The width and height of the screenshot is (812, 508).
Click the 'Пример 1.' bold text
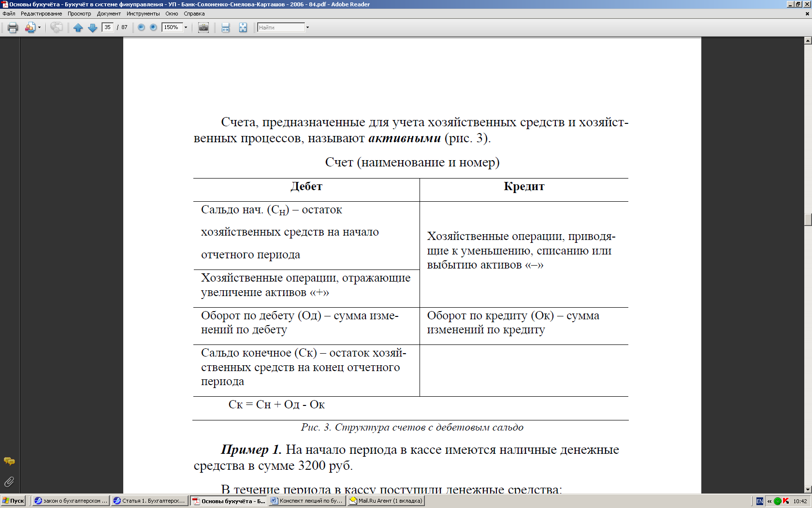(x=251, y=449)
